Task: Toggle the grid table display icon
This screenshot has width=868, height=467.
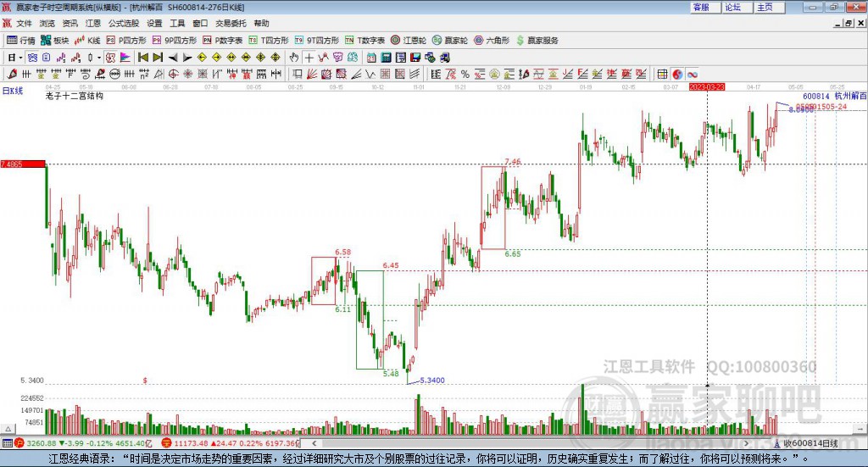Action: coord(662,75)
